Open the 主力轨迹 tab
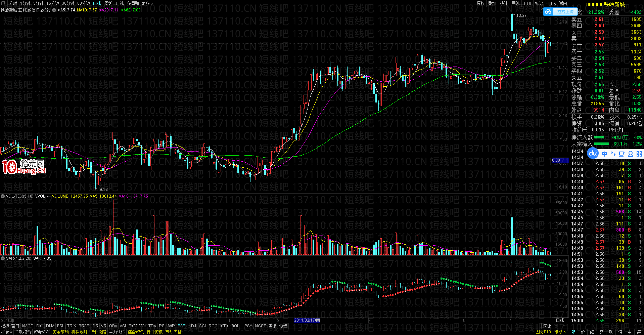This screenshot has width=644, height=335. [x=117, y=332]
